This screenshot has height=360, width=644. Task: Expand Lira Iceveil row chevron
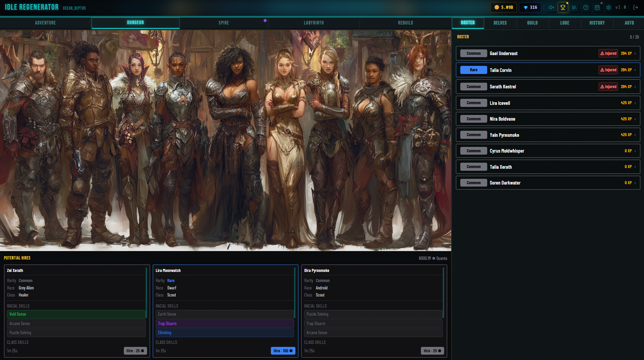pyautogui.click(x=635, y=103)
